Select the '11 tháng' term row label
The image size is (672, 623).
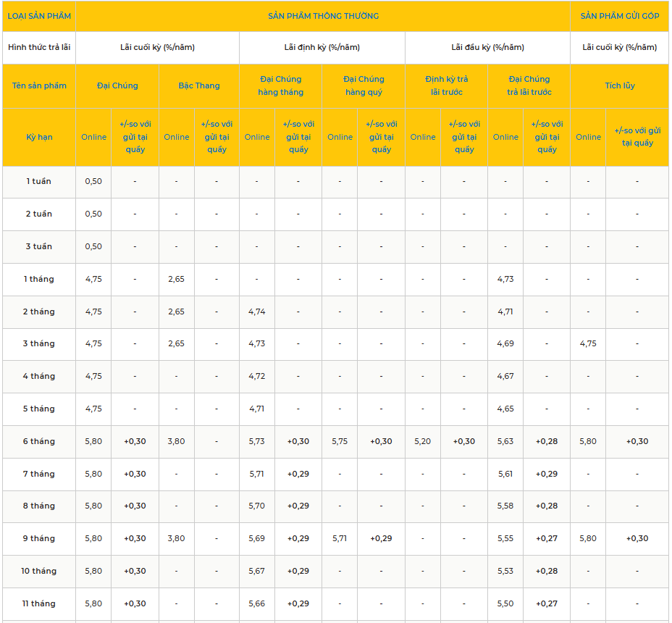click(39, 604)
